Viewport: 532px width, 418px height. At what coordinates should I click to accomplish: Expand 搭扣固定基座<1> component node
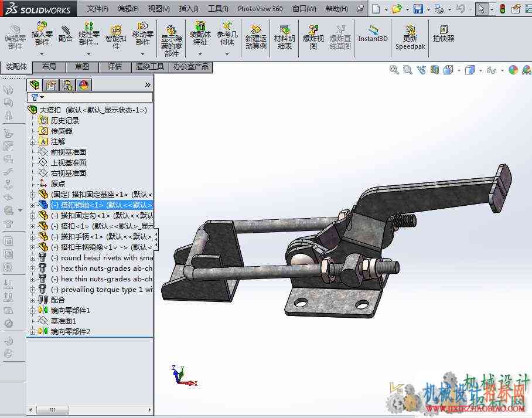(33, 195)
